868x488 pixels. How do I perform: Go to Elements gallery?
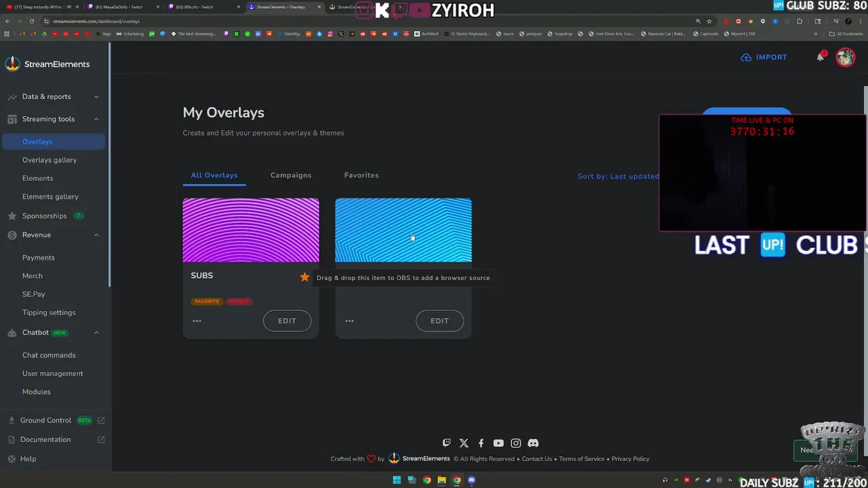50,197
